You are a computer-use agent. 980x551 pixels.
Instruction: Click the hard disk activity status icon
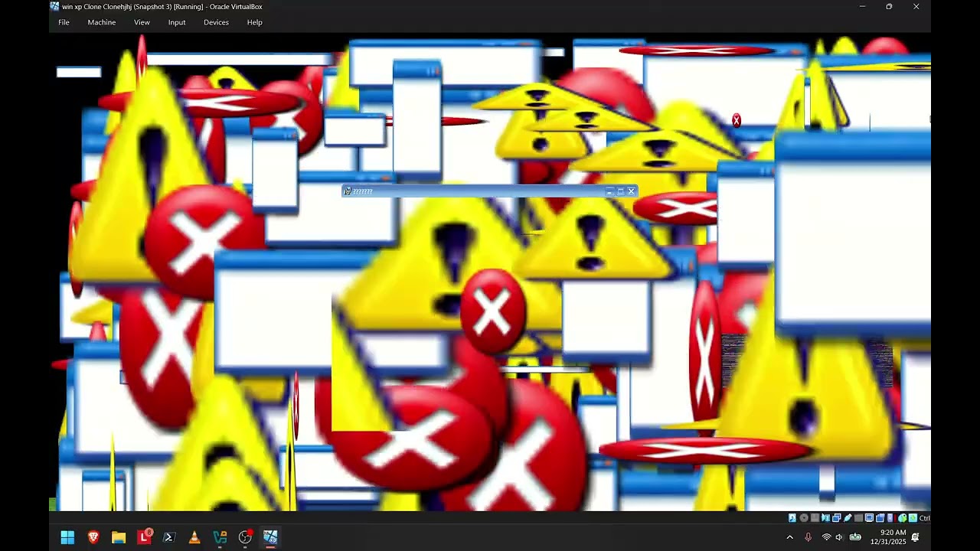(792, 518)
